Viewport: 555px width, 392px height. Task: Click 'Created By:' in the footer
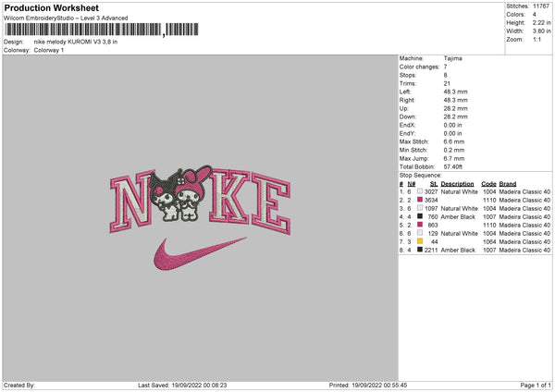coord(19,386)
